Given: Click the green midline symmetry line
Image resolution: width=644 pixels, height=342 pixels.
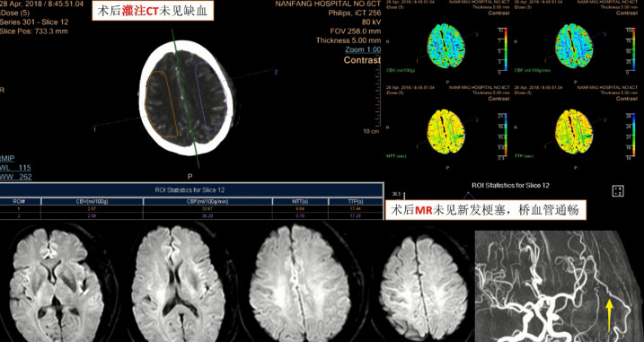Looking at the screenshot, I should [186, 99].
